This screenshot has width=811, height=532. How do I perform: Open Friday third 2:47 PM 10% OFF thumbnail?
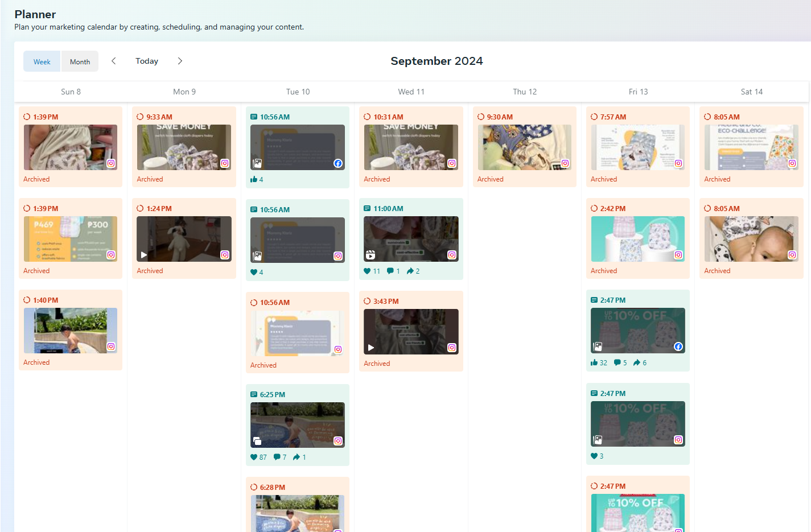pyautogui.click(x=638, y=513)
